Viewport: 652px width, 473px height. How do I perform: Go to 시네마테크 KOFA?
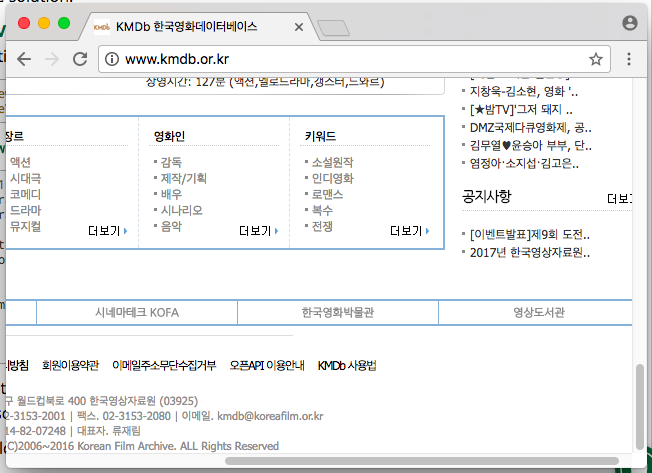tap(137, 313)
